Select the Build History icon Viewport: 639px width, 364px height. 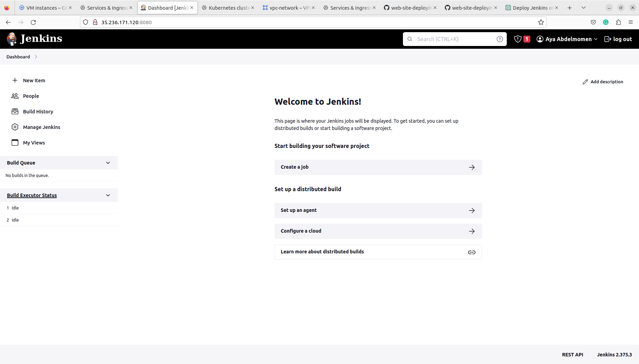[15, 111]
